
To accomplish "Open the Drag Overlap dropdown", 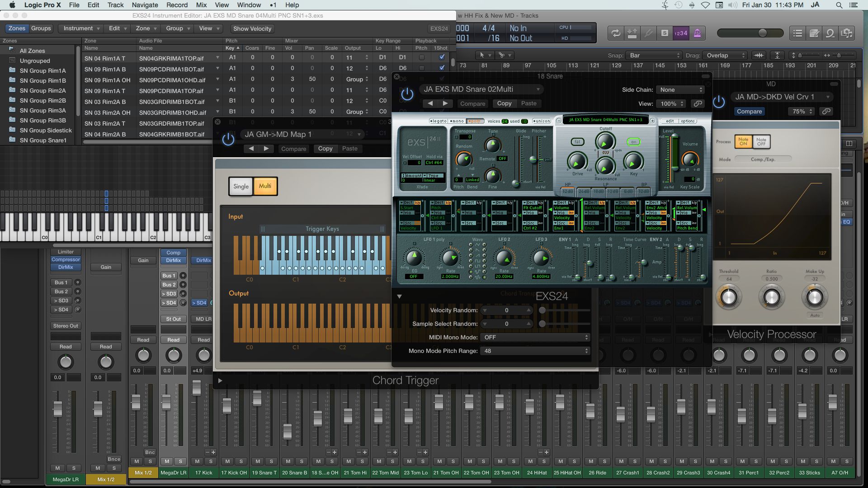I will pyautogui.click(x=726, y=55).
